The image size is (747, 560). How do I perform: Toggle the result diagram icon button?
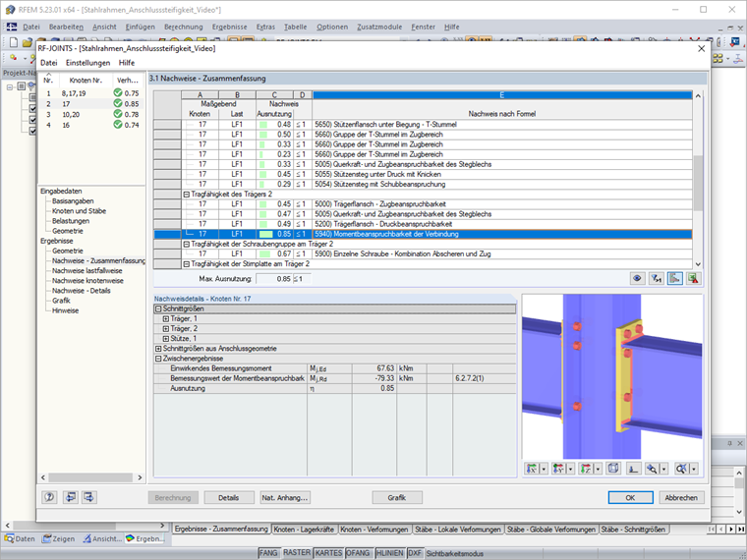[x=675, y=279]
